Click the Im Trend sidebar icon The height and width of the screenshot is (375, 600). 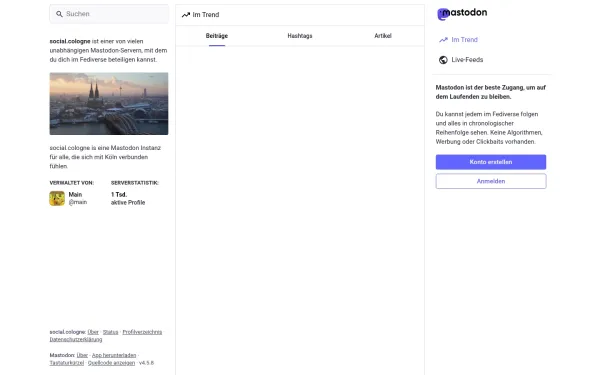coord(443,40)
